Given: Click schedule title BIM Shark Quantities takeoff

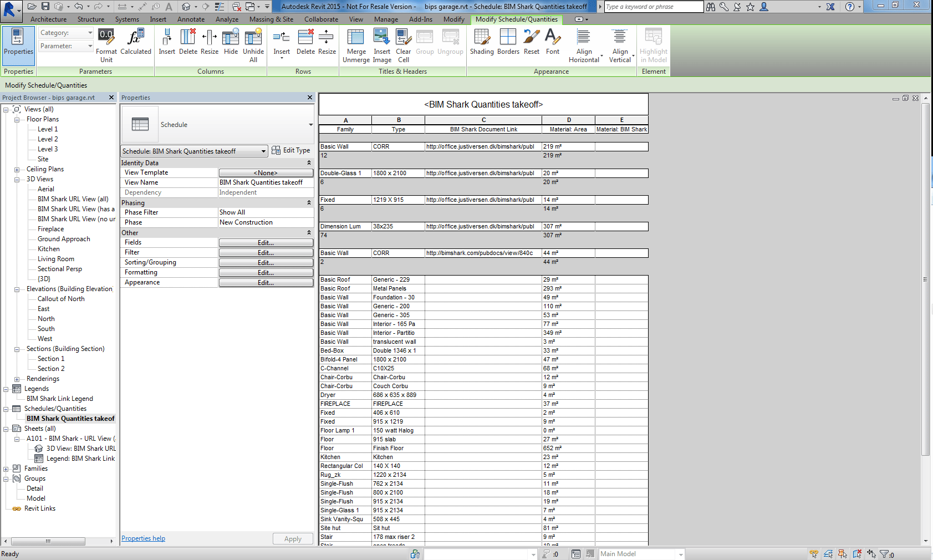Looking at the screenshot, I should tap(483, 104).
